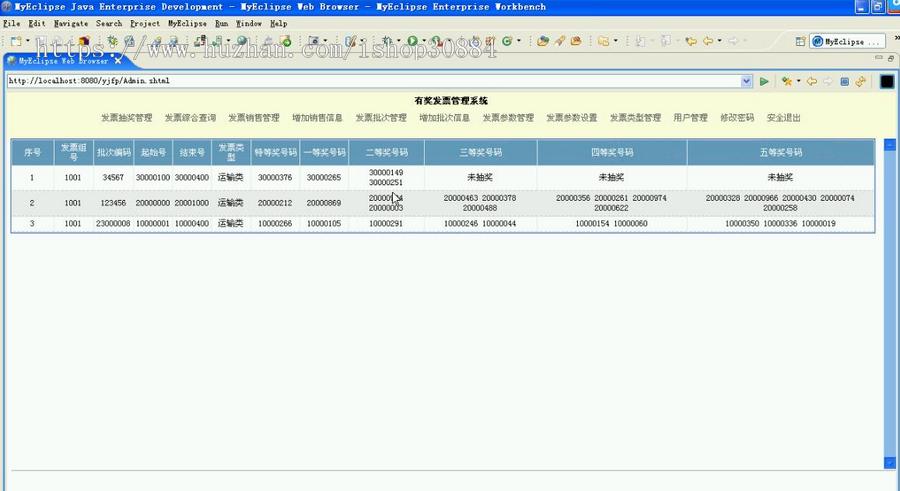Click the browser forward arrow icon
The height and width of the screenshot is (491, 900).
[828, 82]
